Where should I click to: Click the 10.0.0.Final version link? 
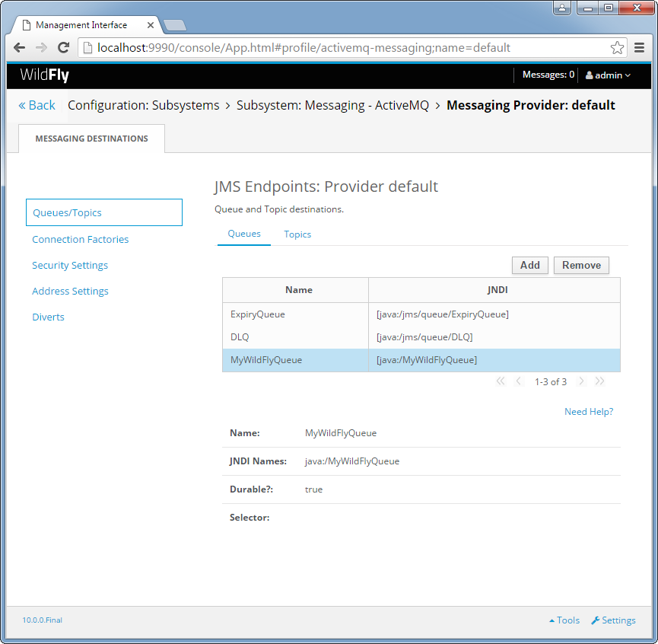coord(43,620)
